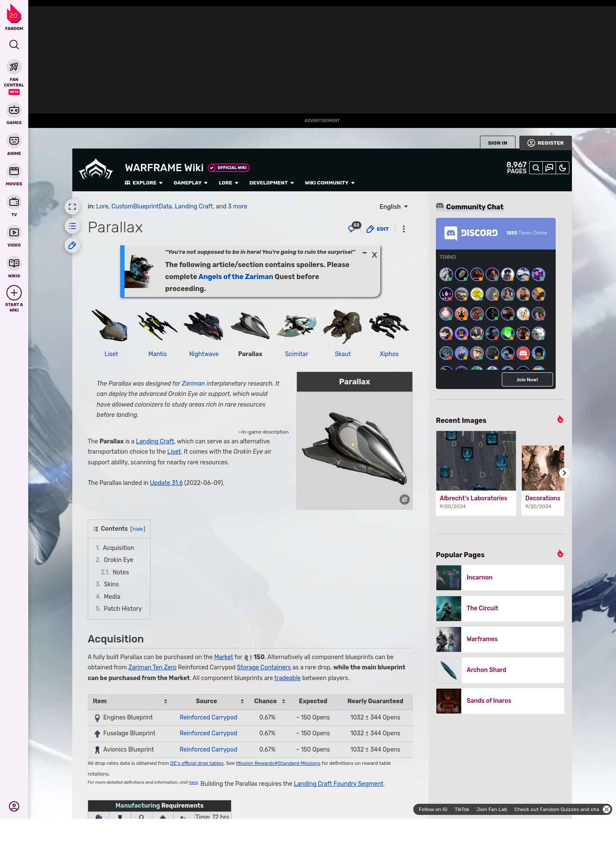This screenshot has width=616, height=856.
Task: Close the spoiler warning with X
Action: [374, 255]
